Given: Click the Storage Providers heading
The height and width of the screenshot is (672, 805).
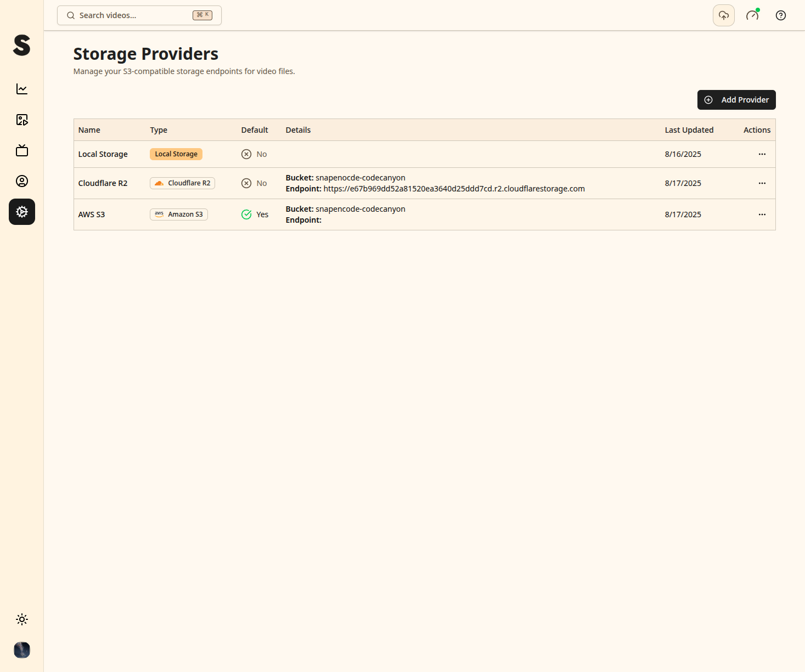Looking at the screenshot, I should tap(146, 54).
